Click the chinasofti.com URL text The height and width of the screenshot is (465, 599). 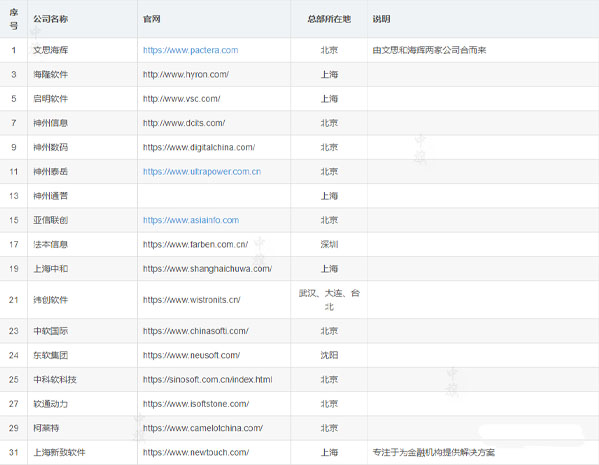(x=196, y=331)
